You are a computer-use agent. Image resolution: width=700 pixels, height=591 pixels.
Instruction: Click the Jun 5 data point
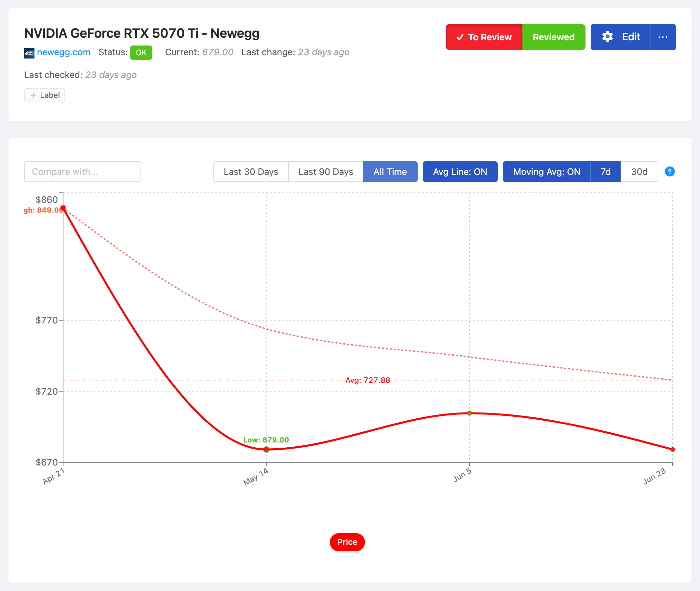click(469, 413)
